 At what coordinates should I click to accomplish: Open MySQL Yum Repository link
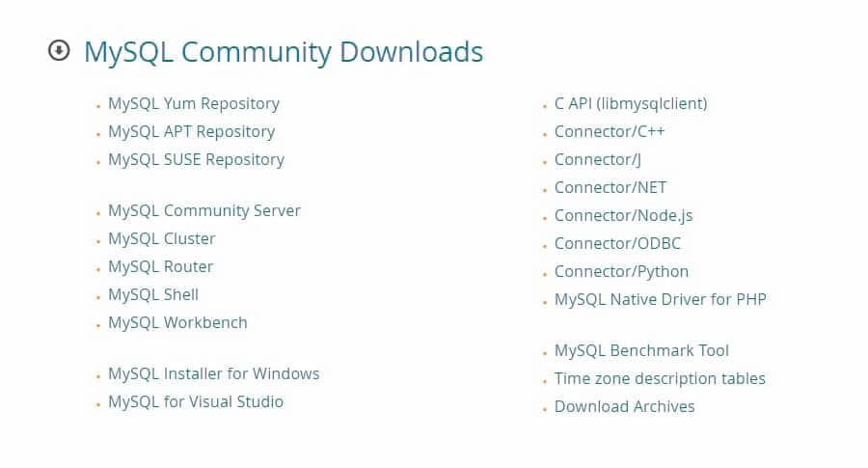click(x=193, y=103)
